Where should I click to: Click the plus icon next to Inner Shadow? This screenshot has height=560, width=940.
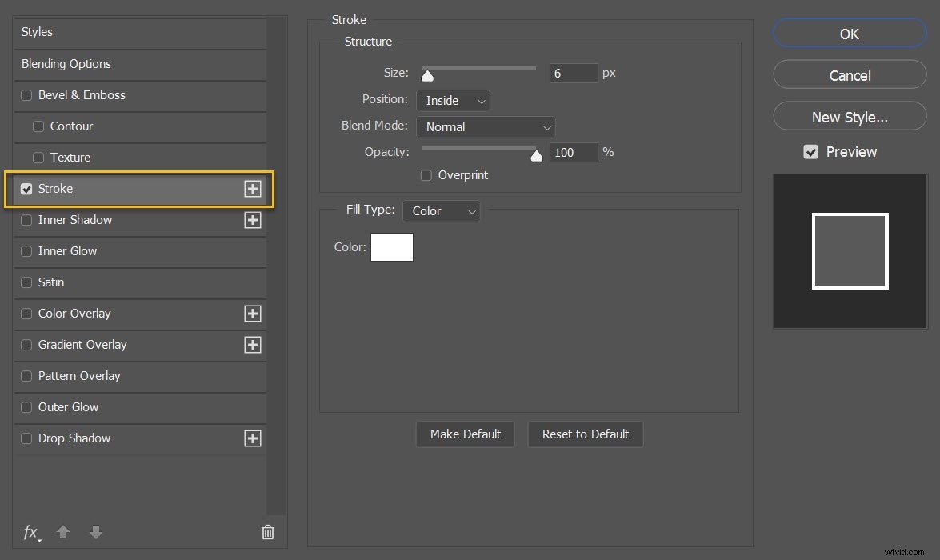pos(253,220)
